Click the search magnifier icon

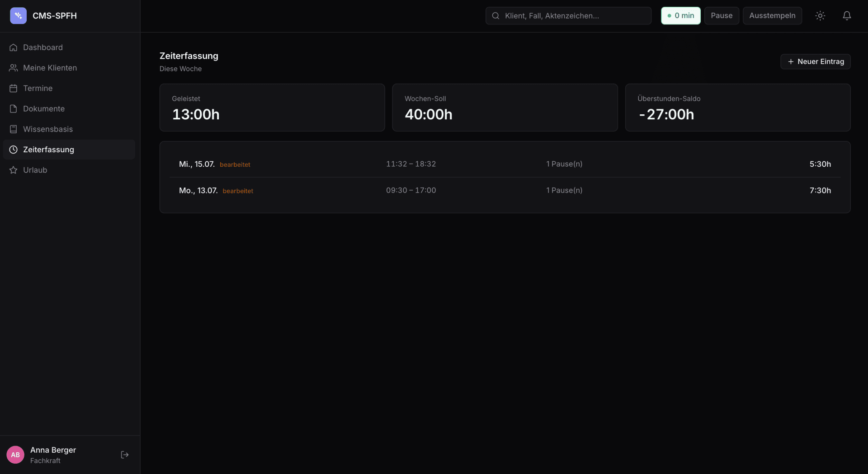(495, 16)
